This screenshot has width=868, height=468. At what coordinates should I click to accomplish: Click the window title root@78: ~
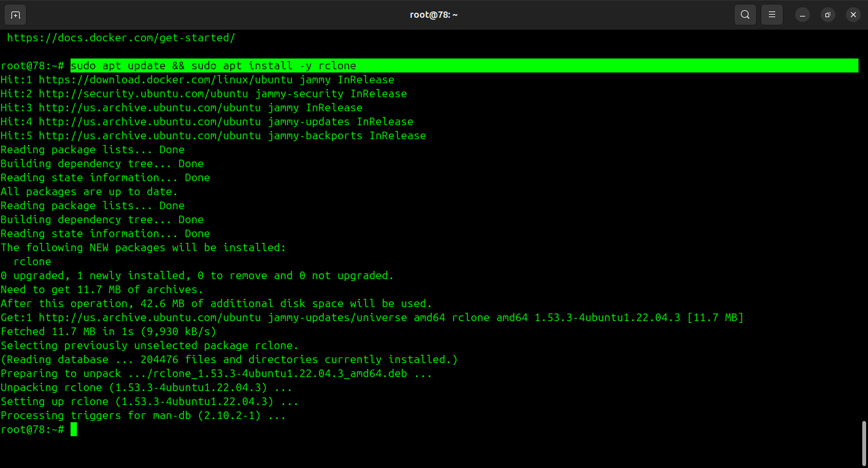434,15
